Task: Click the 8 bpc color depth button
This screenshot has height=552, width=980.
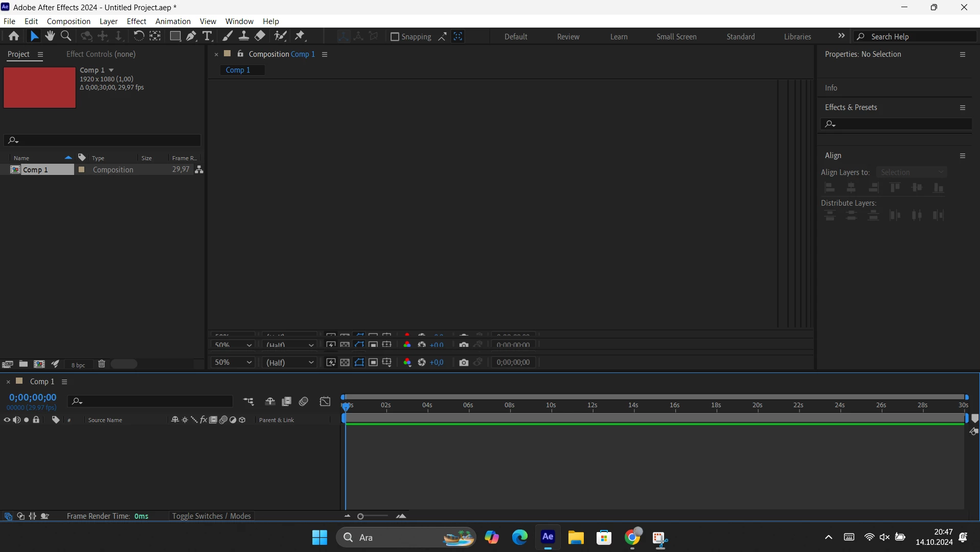Action: pyautogui.click(x=78, y=365)
